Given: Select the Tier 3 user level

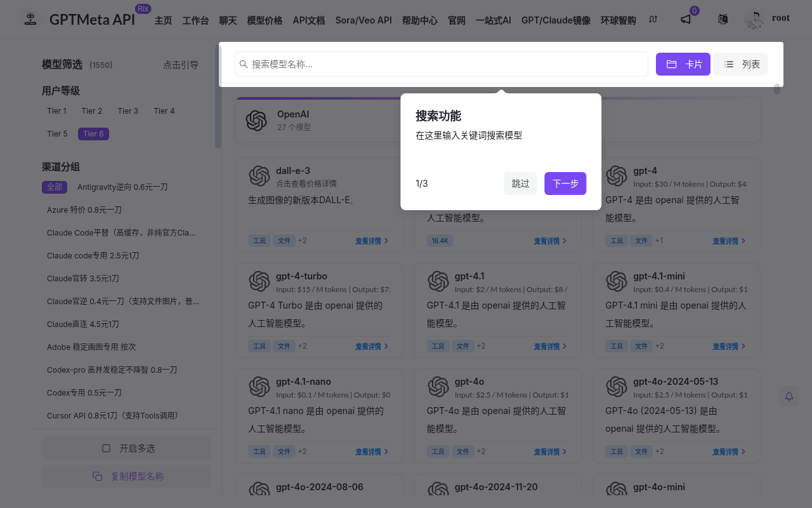Looking at the screenshot, I should (x=128, y=111).
